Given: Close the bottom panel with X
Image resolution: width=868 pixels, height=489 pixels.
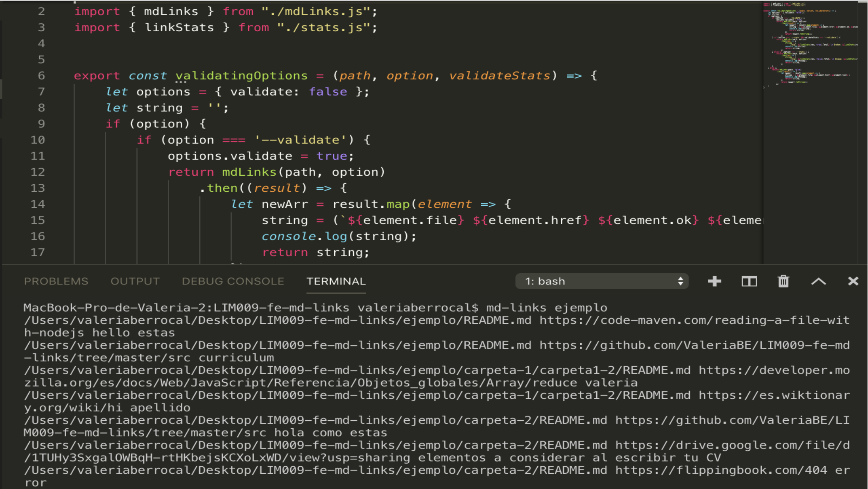Looking at the screenshot, I should [853, 281].
